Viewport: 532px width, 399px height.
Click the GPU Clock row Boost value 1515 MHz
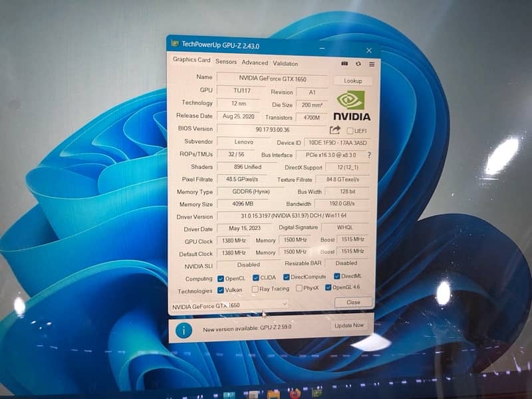[x=353, y=239]
